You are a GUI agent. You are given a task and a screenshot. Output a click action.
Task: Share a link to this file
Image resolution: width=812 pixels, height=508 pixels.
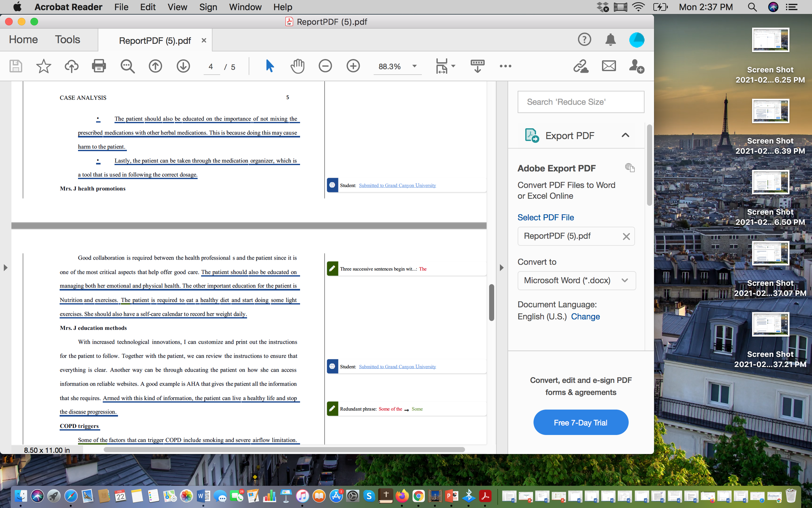pos(581,66)
